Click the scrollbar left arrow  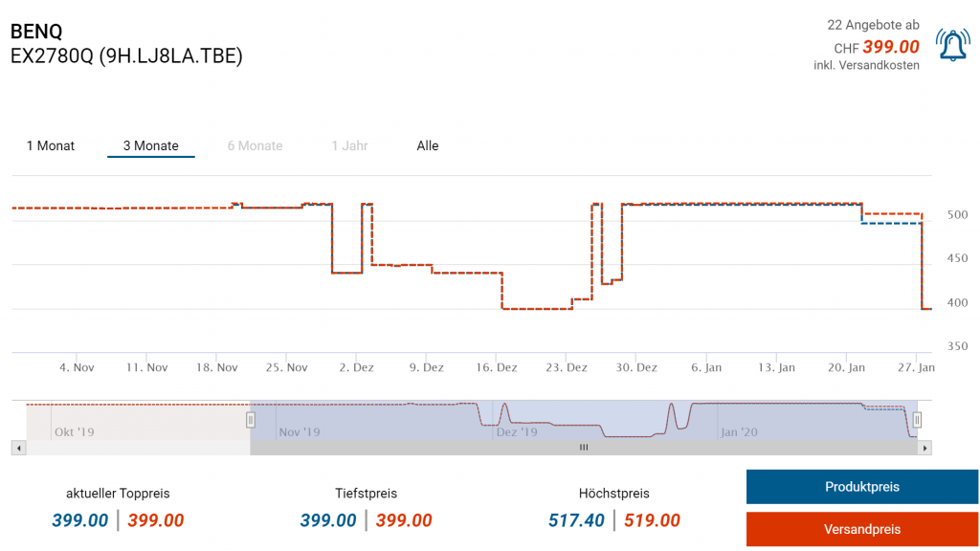coord(18,448)
